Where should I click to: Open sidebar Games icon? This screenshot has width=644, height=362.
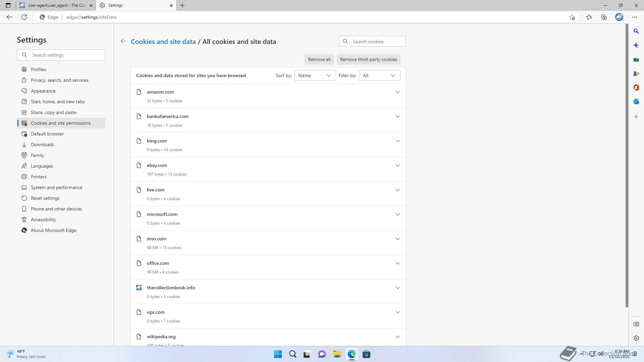(636, 73)
